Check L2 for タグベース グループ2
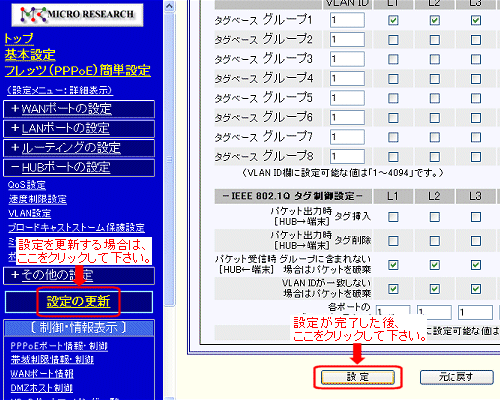Screen dimensions: 500x400 click(x=435, y=40)
